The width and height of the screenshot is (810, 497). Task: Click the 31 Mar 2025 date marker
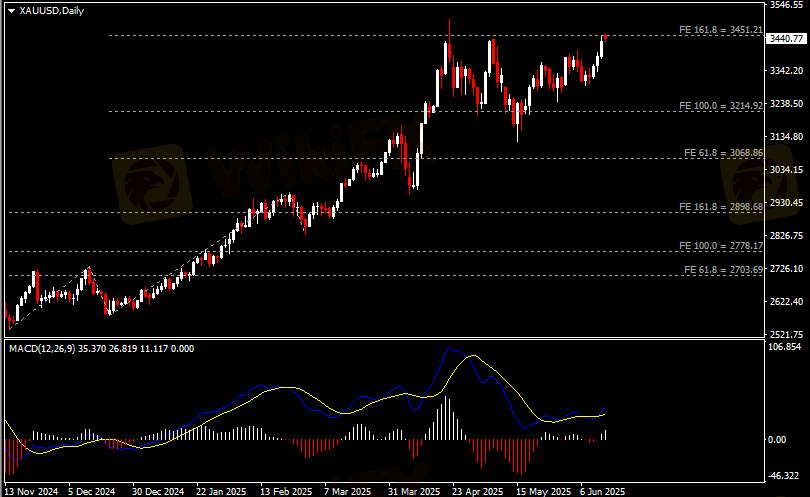coord(414,491)
